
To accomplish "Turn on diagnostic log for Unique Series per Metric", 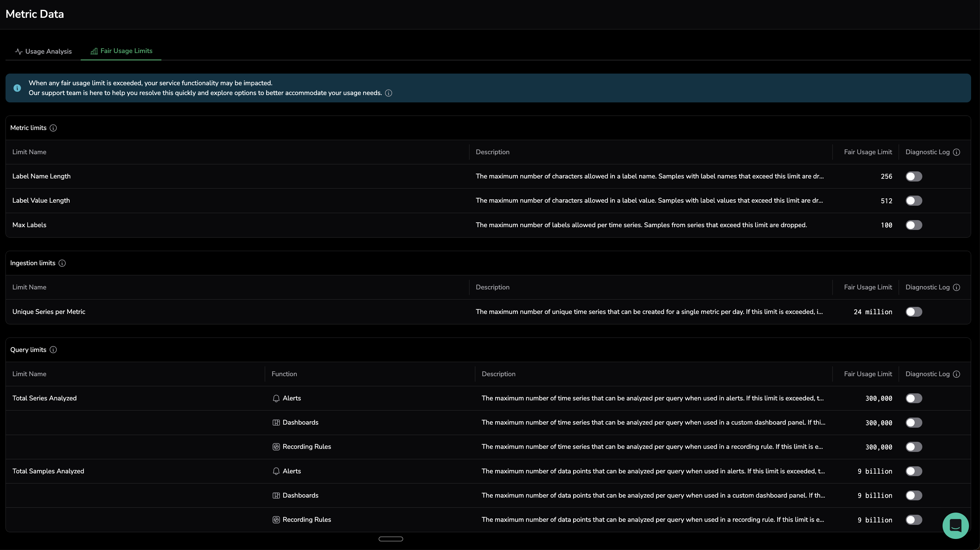I will [913, 312].
